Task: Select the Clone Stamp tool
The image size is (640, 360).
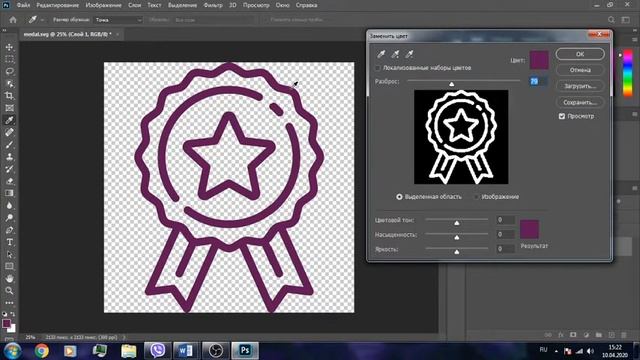Action: point(9,157)
